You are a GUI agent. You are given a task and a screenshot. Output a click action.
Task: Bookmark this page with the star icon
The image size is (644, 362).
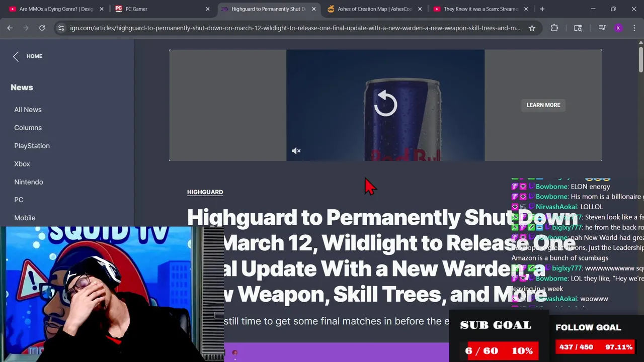pyautogui.click(x=532, y=28)
